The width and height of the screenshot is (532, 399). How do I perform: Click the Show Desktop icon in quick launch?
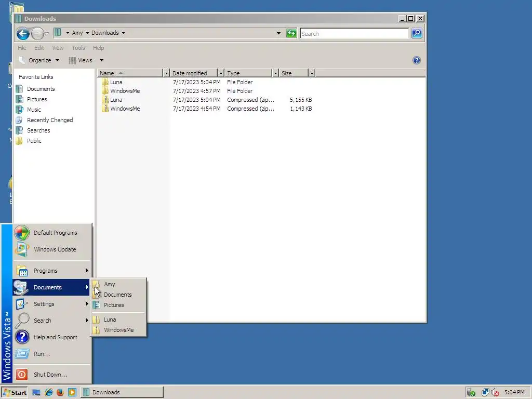tap(36, 393)
